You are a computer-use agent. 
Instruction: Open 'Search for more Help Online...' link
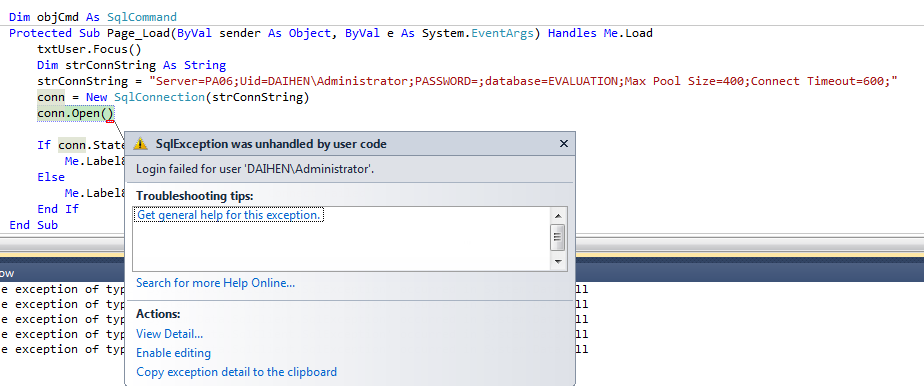point(216,283)
